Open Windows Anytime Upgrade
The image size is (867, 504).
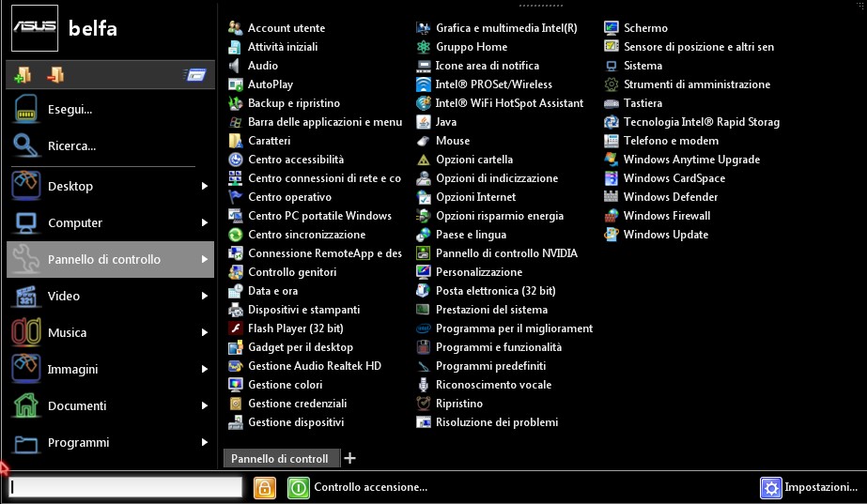(x=682, y=160)
